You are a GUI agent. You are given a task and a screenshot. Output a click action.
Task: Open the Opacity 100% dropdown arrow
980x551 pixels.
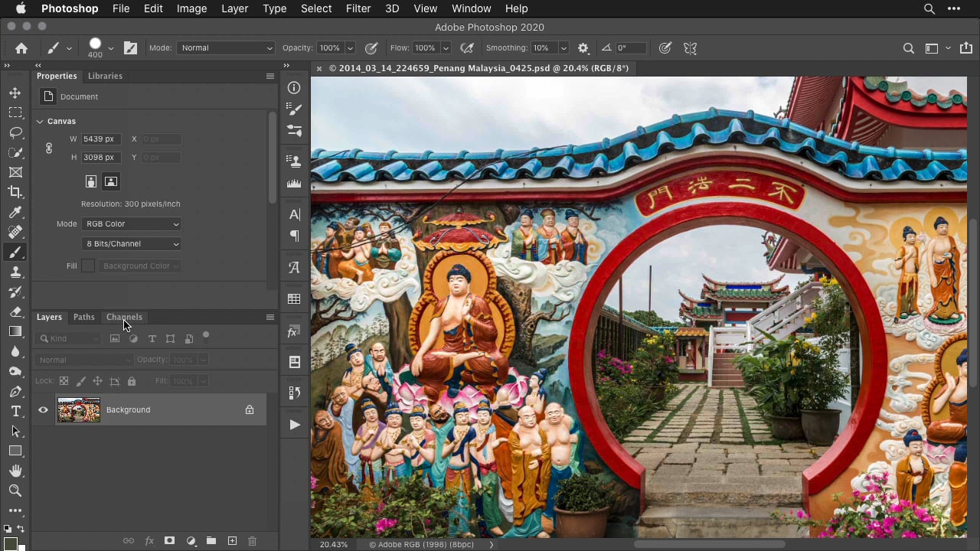coord(350,47)
